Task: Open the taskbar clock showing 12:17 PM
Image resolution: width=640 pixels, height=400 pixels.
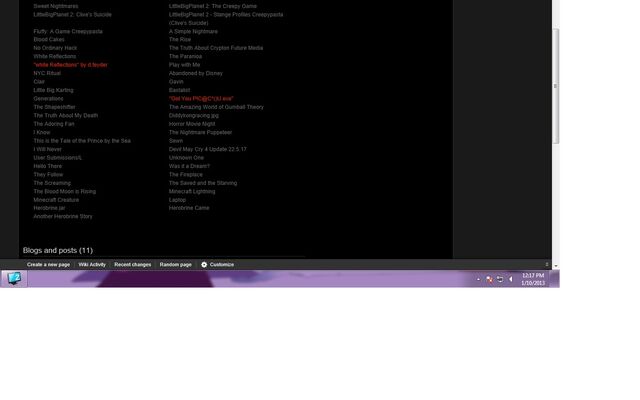Action: (x=533, y=279)
